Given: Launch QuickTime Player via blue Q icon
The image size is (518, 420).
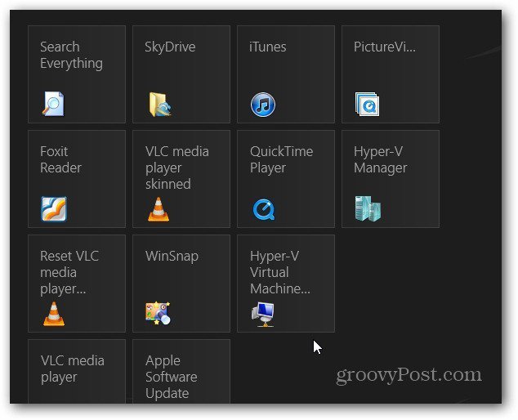Looking at the screenshot, I should click(264, 209).
